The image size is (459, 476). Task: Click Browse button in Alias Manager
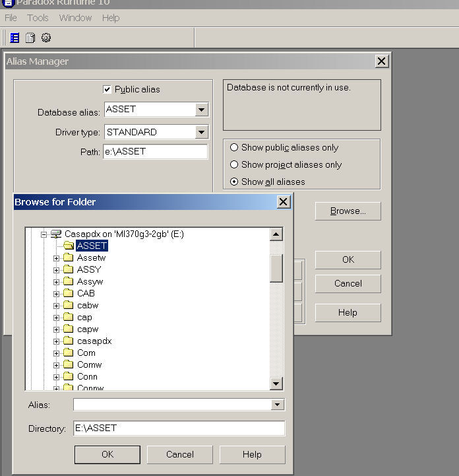(x=348, y=211)
